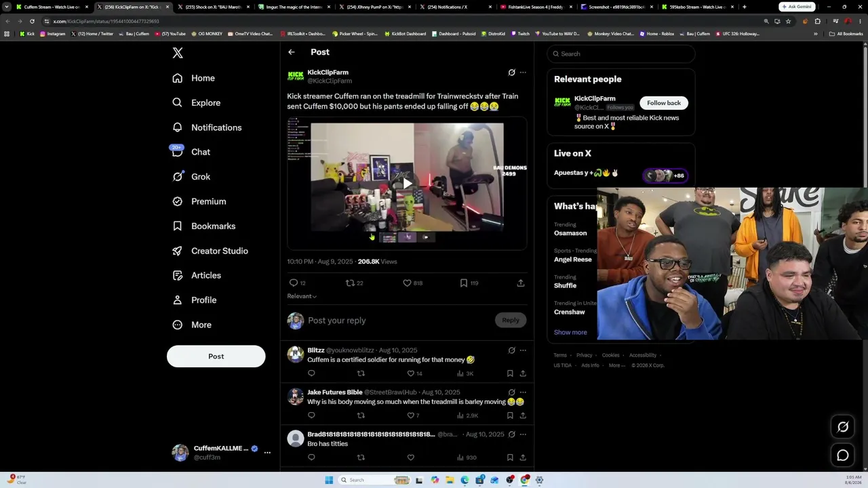Open Grok floating button at bottom right
This screenshot has height=488, width=868.
point(843,427)
